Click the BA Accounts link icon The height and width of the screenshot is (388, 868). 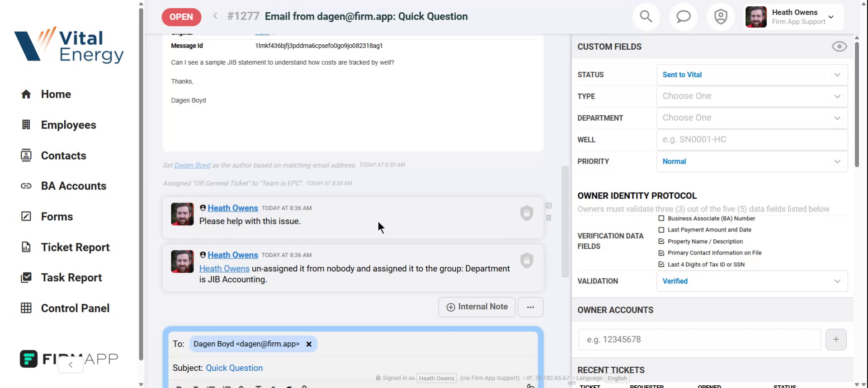(x=26, y=186)
